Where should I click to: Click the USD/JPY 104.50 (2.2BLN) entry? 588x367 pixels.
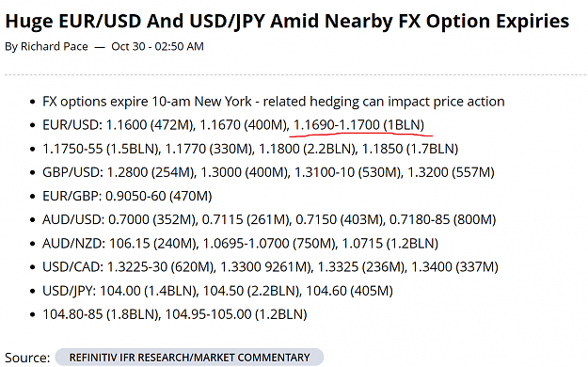point(252,291)
